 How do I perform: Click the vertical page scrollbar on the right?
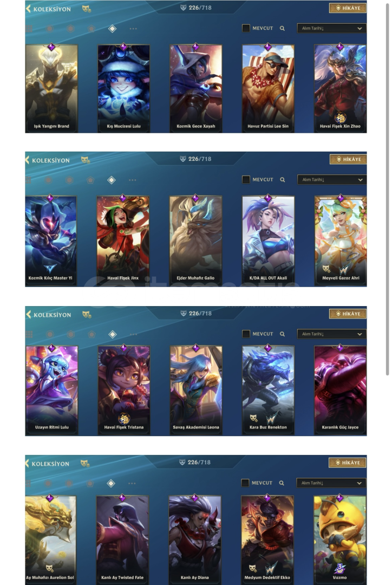[x=388, y=188]
